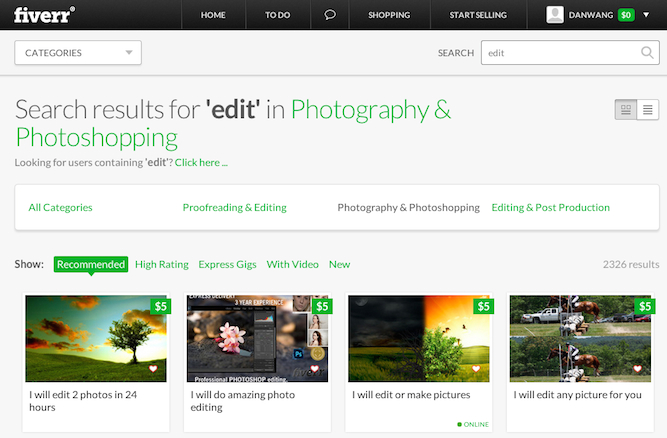Screen dimensions: 667x438
Task: Click the $5 price tag on tree gig
Action: [x=160, y=306]
